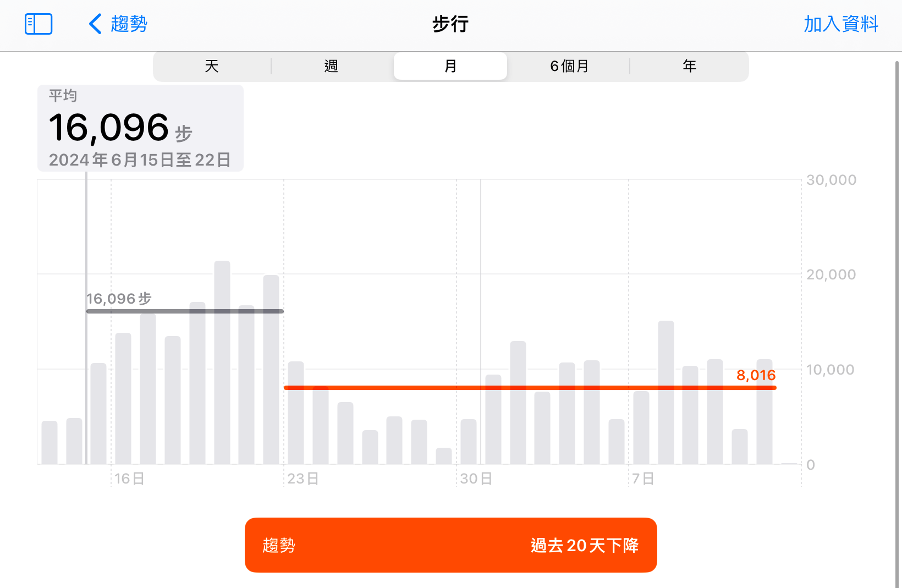Screen dimensions: 902x588
Task: Select the last bar in the chart
Action: pyautogui.click(x=765, y=413)
